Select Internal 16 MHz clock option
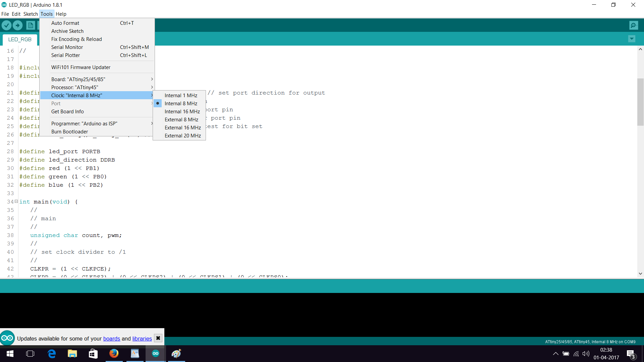644x362 pixels. [179, 112]
